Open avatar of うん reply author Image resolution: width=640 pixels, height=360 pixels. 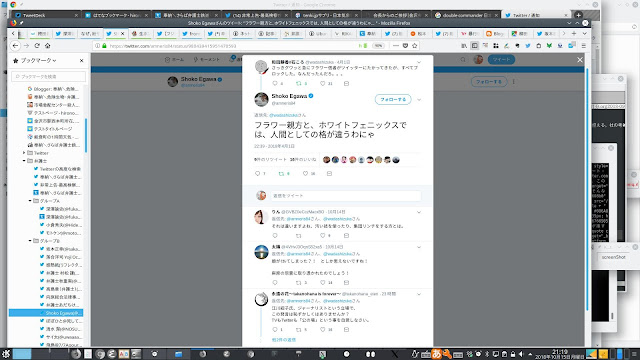pos(261,217)
